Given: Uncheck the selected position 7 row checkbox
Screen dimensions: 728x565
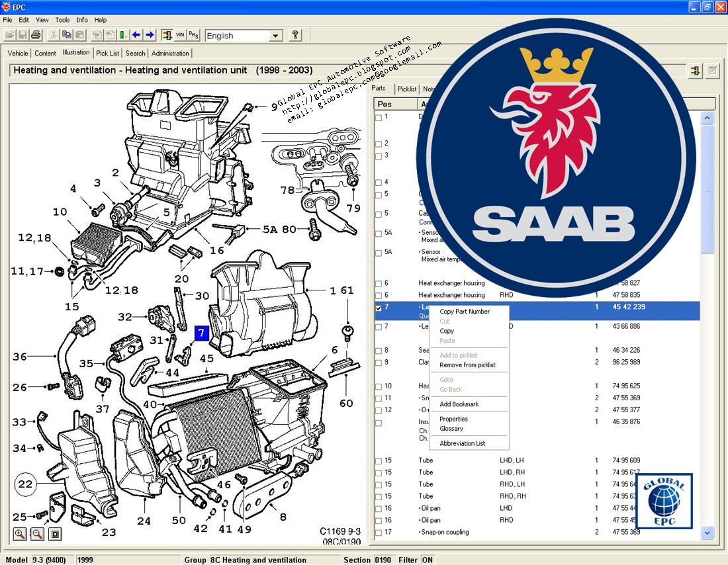Looking at the screenshot, I should pyautogui.click(x=379, y=308).
